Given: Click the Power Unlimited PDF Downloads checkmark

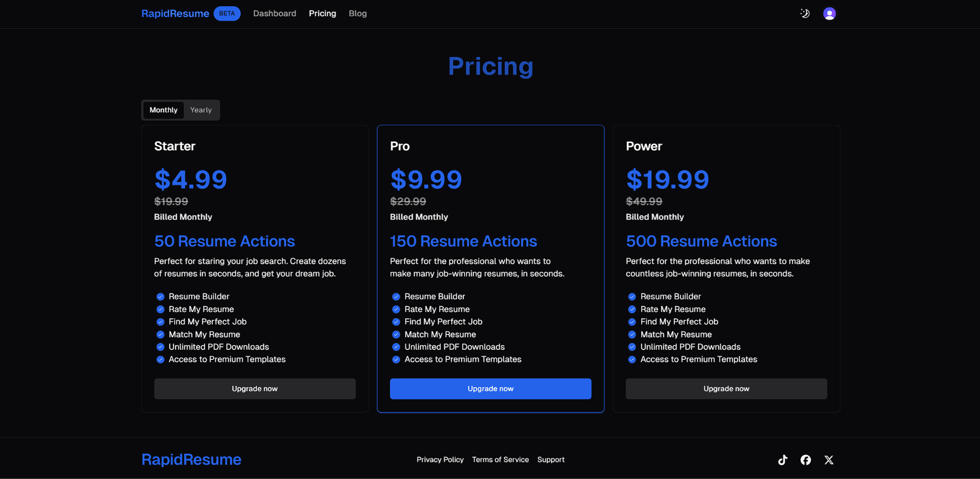Looking at the screenshot, I should 632,347.
